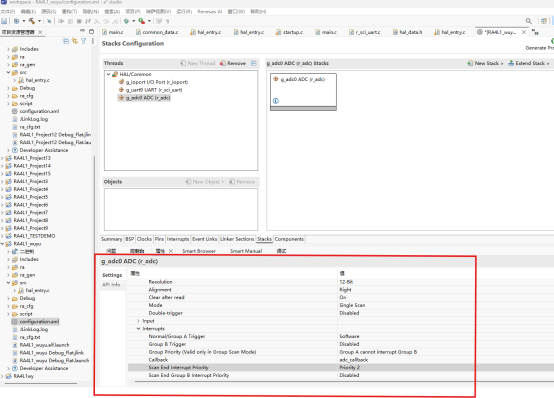
Task: Click the collapse icon right of Threads Remove
Action: pyautogui.click(x=254, y=63)
